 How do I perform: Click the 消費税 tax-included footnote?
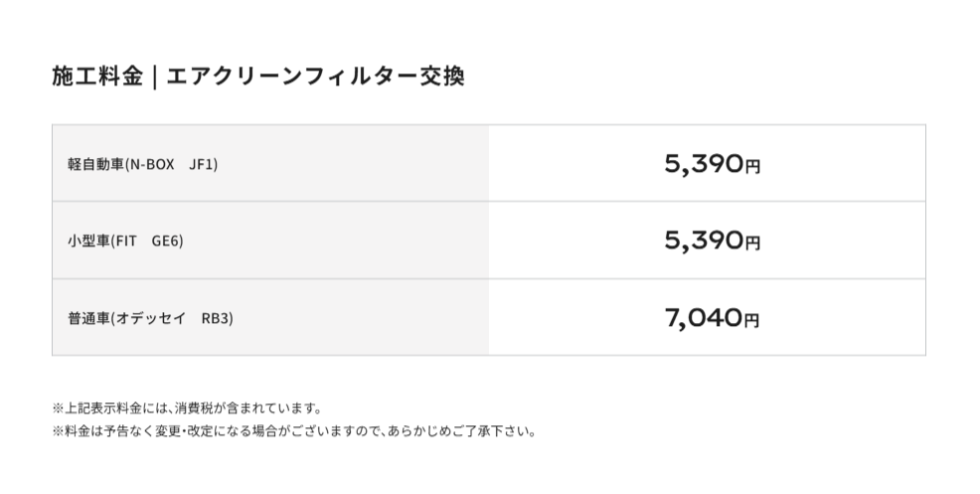(x=186, y=409)
